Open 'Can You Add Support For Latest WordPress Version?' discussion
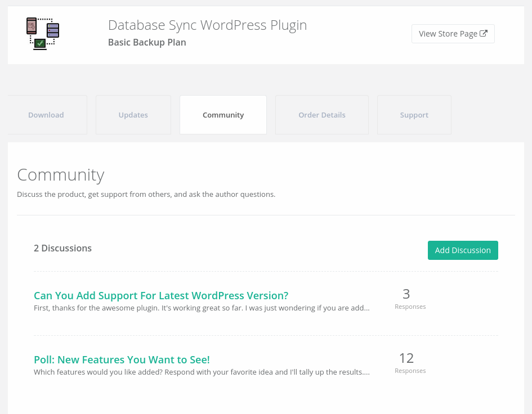The height and width of the screenshot is (414, 532). [161, 295]
